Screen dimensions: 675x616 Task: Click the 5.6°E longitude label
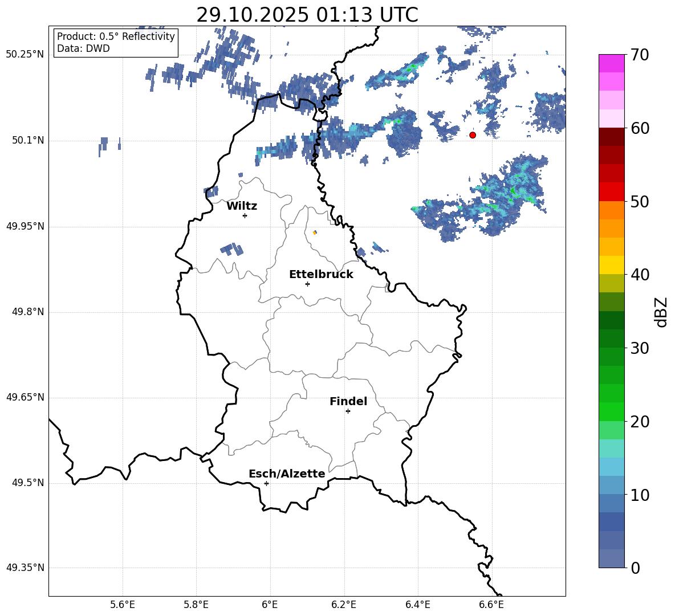[123, 605]
